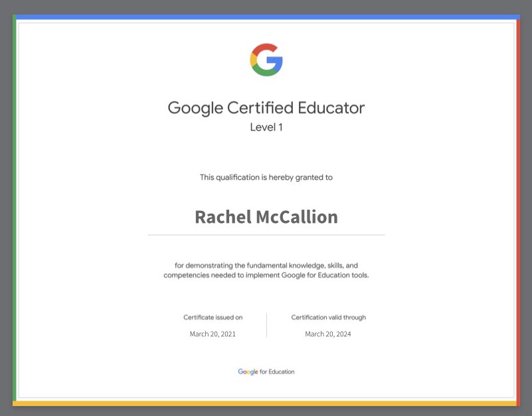Select the issue date "March 20, 2021"
532x416 pixels.
(x=213, y=334)
